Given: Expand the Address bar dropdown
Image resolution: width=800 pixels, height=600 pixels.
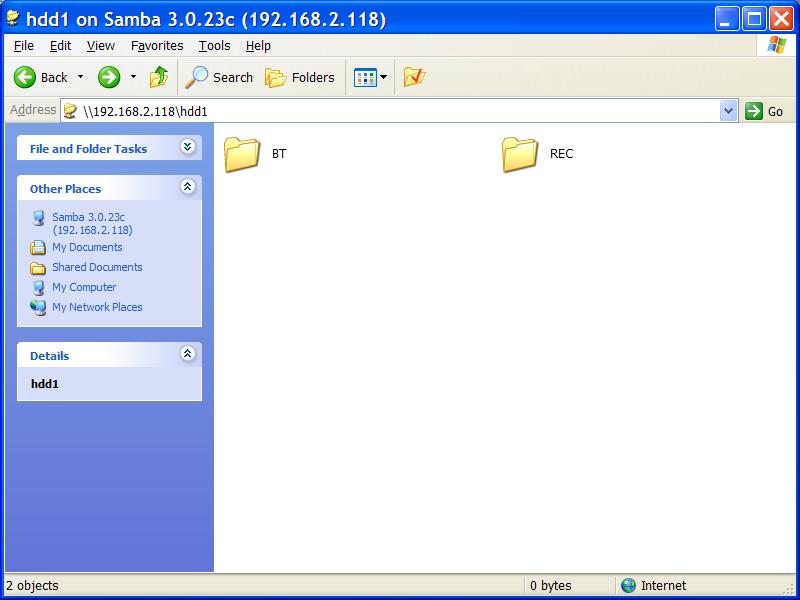Looking at the screenshot, I should (x=729, y=111).
